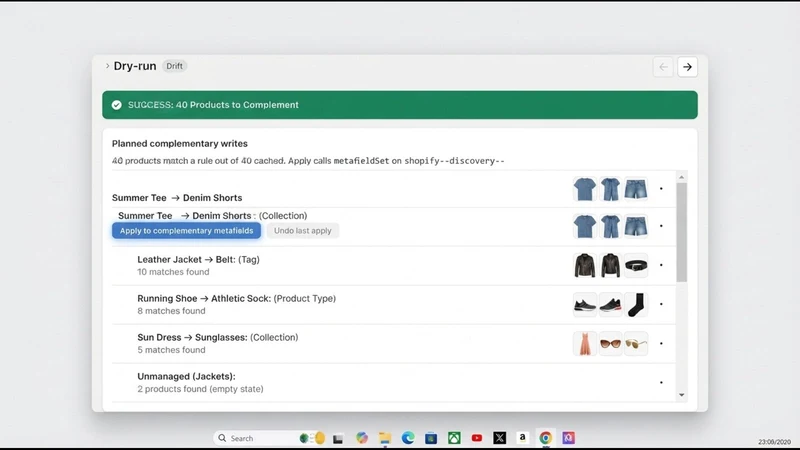This screenshot has width=800, height=450.
Task: Click scrollbar down arrow in rules list
Action: 682,395
